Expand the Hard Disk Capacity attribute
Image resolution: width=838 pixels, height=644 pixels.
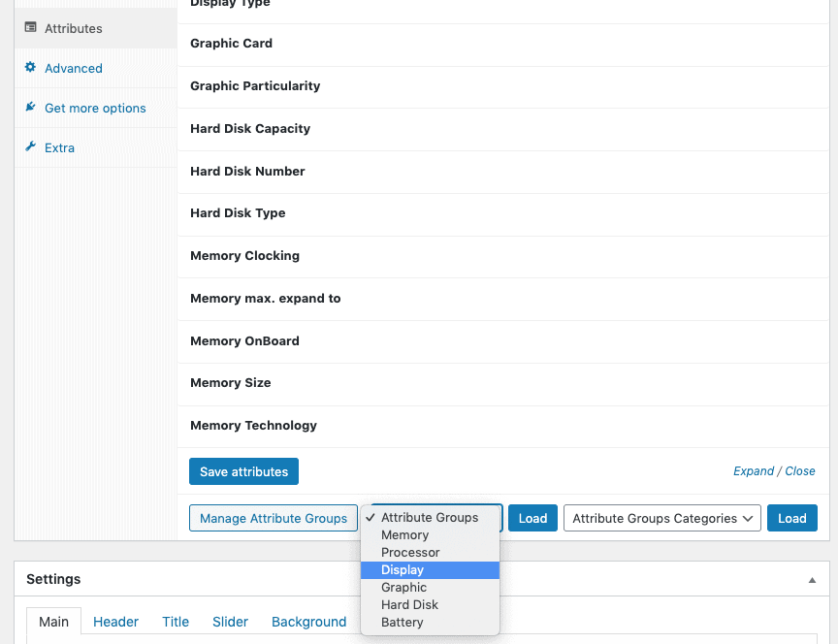pos(250,129)
